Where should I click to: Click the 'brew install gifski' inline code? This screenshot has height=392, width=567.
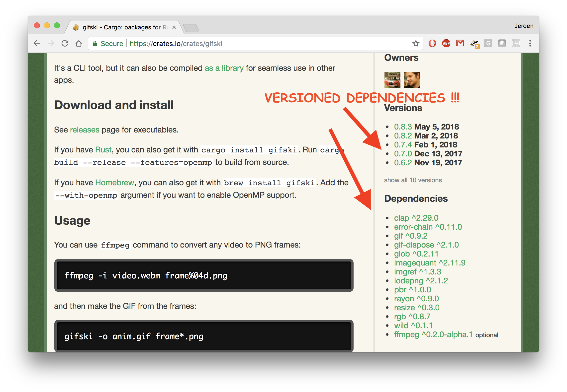[x=269, y=183]
